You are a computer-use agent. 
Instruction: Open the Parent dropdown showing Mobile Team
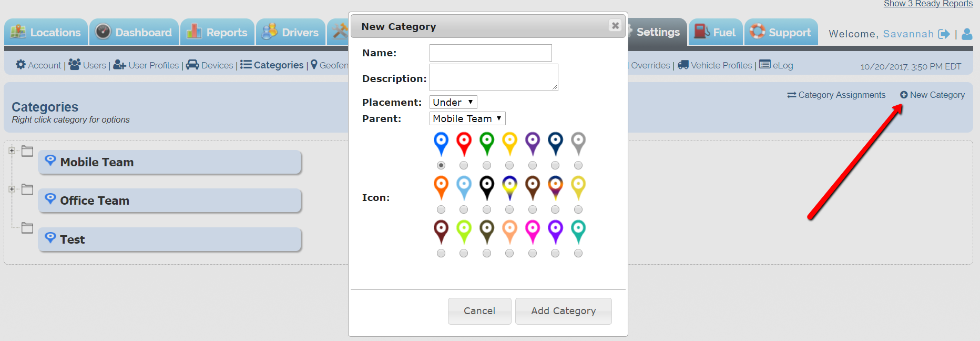point(467,118)
